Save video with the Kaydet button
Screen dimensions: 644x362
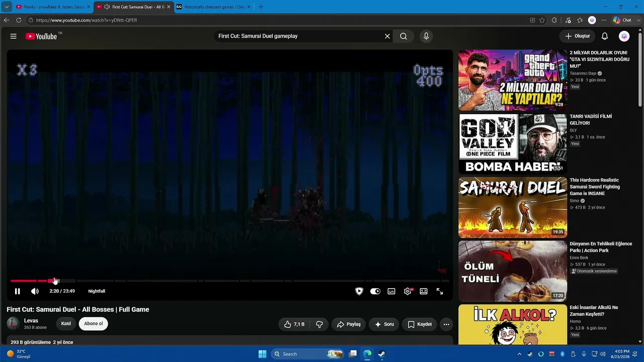click(x=420, y=324)
